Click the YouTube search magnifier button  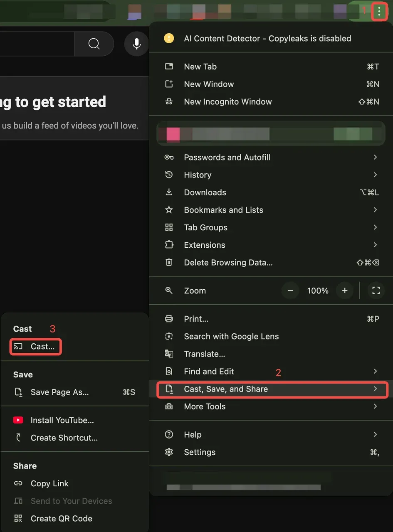94,44
